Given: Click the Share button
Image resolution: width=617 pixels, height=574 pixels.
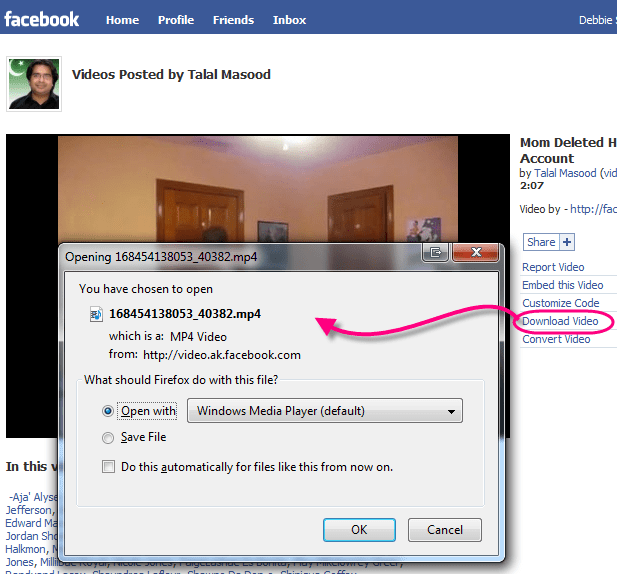Looking at the screenshot, I should [x=541, y=242].
